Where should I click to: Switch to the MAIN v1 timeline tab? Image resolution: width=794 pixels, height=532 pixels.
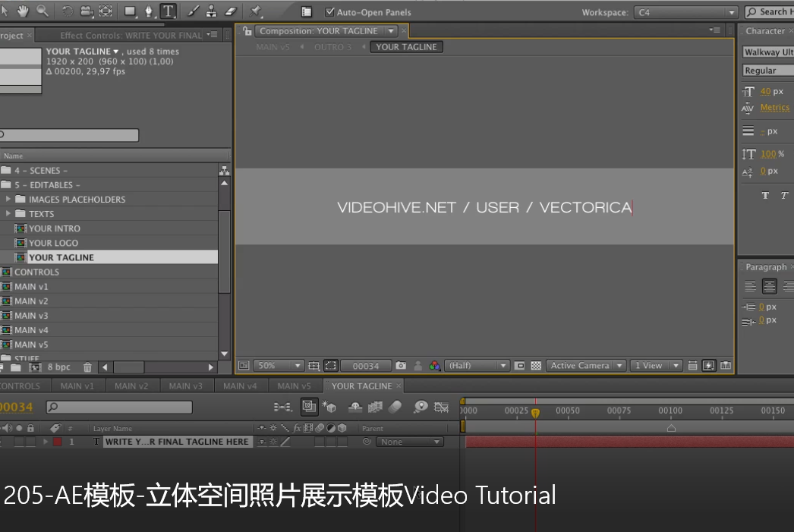[x=77, y=386]
